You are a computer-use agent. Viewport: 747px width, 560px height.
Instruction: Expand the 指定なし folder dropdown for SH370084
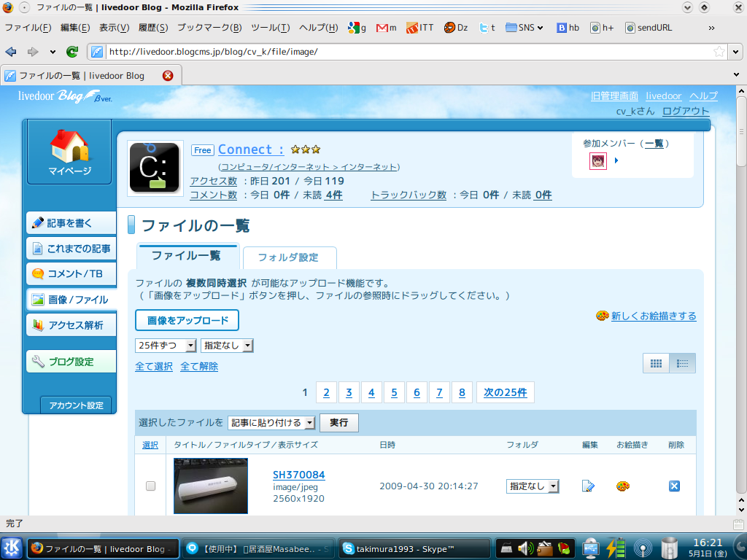coord(532,486)
